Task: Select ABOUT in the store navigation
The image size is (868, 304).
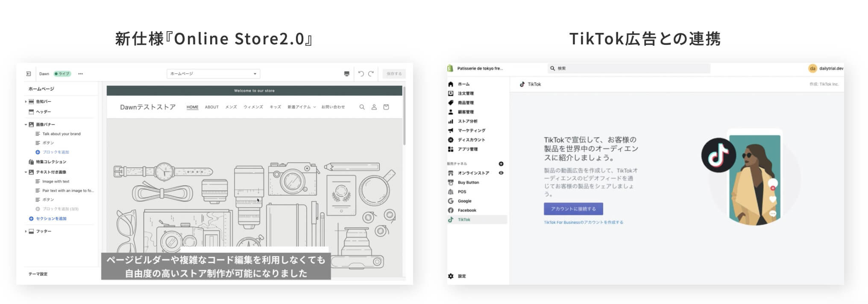Action: coord(211,107)
